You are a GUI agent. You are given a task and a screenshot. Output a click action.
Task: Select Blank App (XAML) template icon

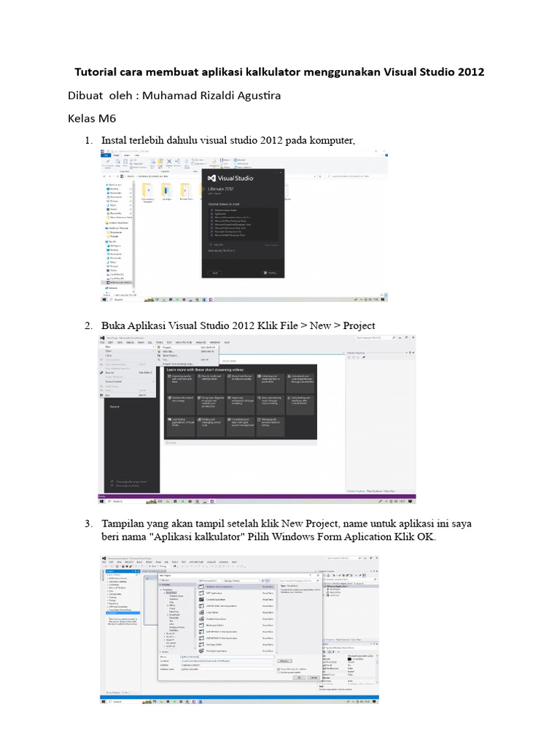click(201, 625)
